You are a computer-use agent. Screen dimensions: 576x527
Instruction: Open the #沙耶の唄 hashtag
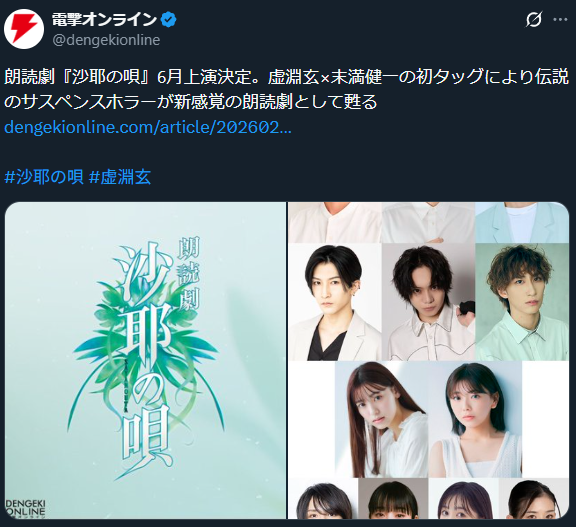[x=44, y=177]
